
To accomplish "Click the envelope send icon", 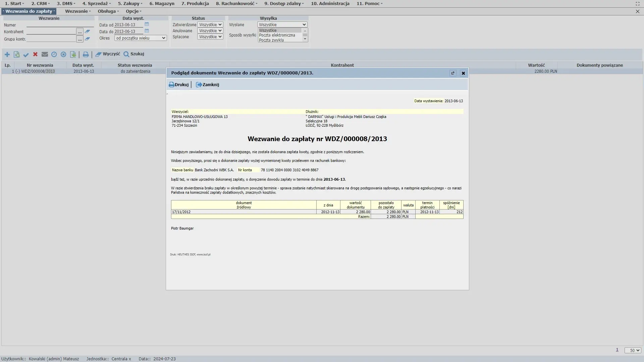I will 45,54.
